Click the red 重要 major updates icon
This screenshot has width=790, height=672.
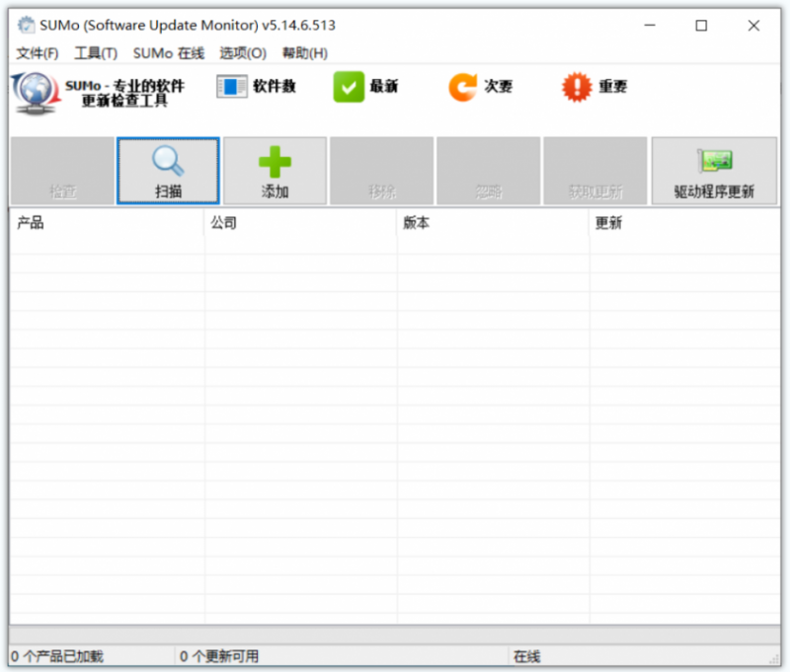point(577,87)
